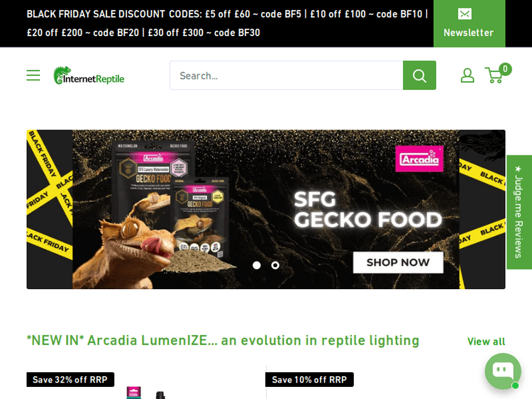
Task: Click the Newsletter label in header
Action: coord(469,33)
